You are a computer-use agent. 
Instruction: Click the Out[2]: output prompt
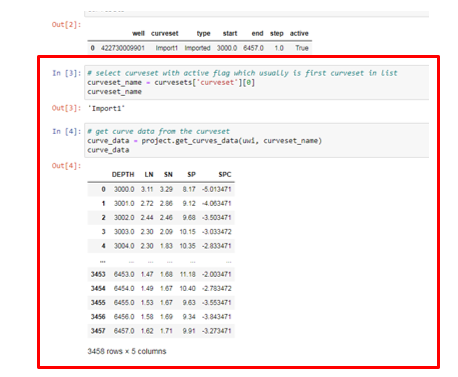click(x=66, y=24)
